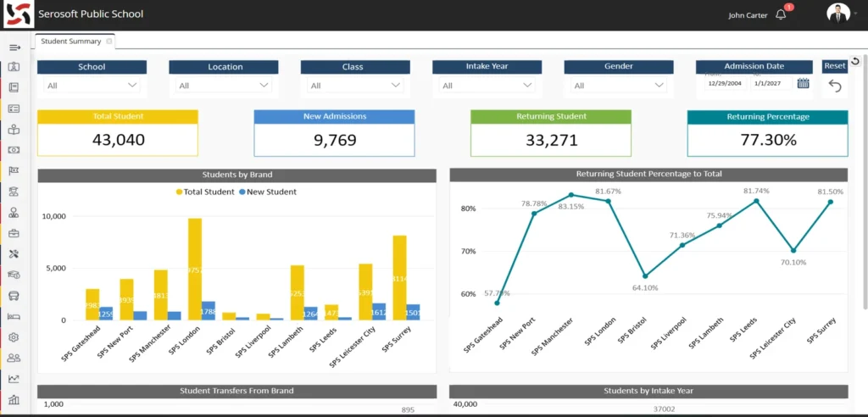Click the cash/fees icon in sidebar
Screen dimensions: 868x417
click(x=14, y=150)
